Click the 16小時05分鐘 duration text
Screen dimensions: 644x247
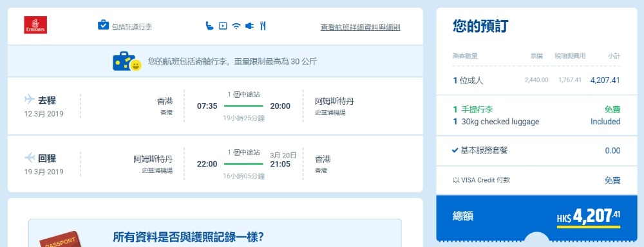tap(244, 176)
